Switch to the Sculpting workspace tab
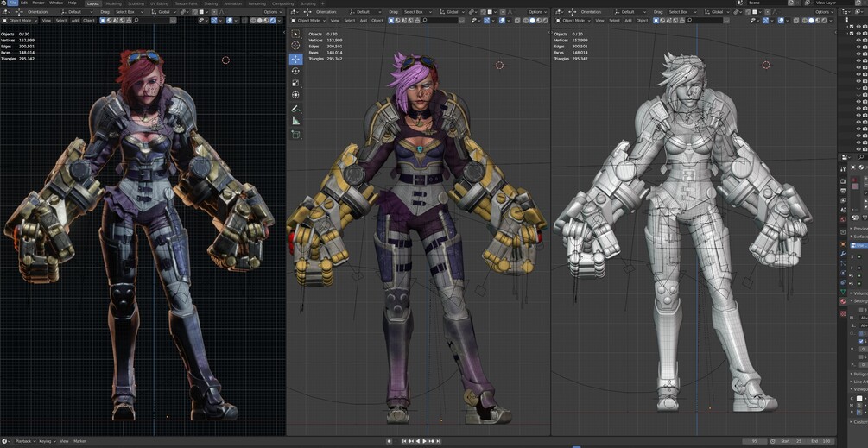This screenshot has width=868, height=448. 136,3
